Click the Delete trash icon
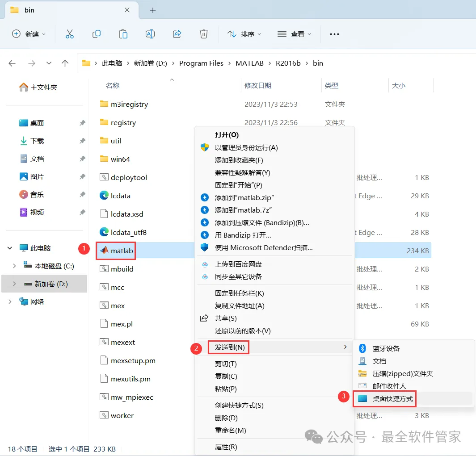 pyautogui.click(x=204, y=34)
